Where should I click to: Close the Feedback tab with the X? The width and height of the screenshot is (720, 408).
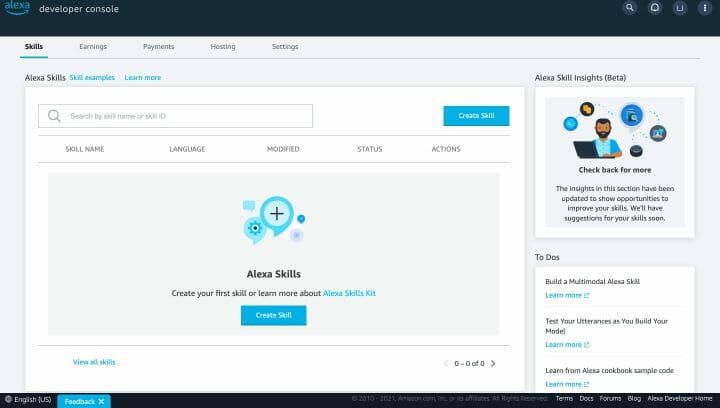pyautogui.click(x=101, y=402)
